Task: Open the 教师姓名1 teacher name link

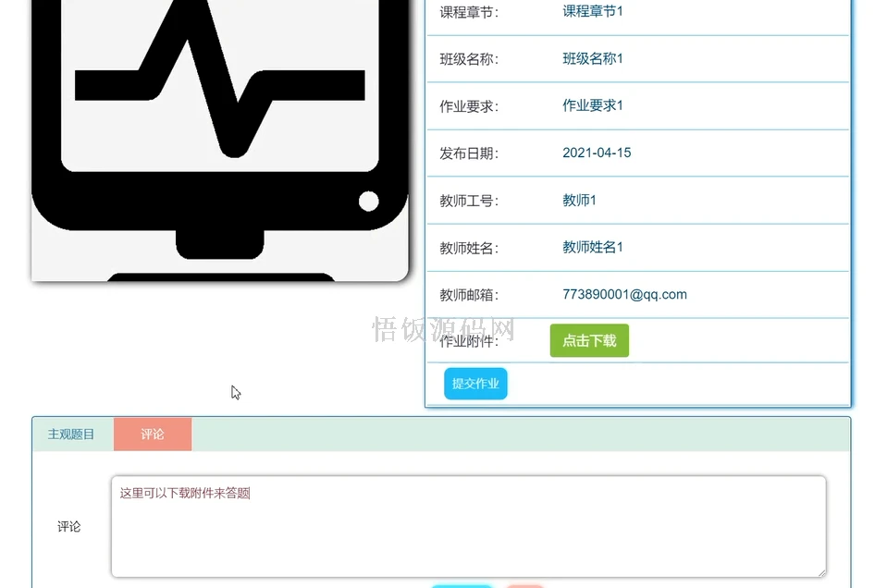Action: (594, 247)
